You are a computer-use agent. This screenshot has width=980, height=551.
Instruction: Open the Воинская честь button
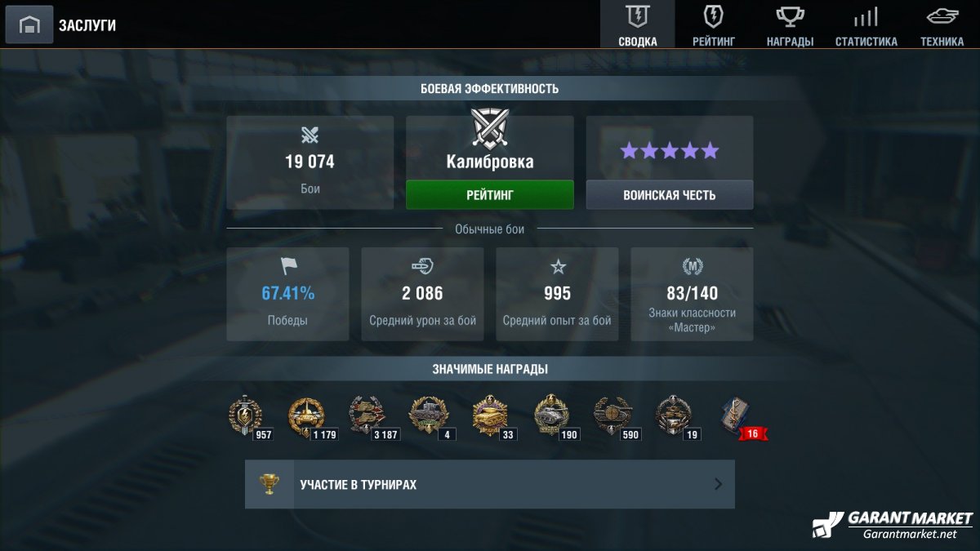pyautogui.click(x=670, y=195)
